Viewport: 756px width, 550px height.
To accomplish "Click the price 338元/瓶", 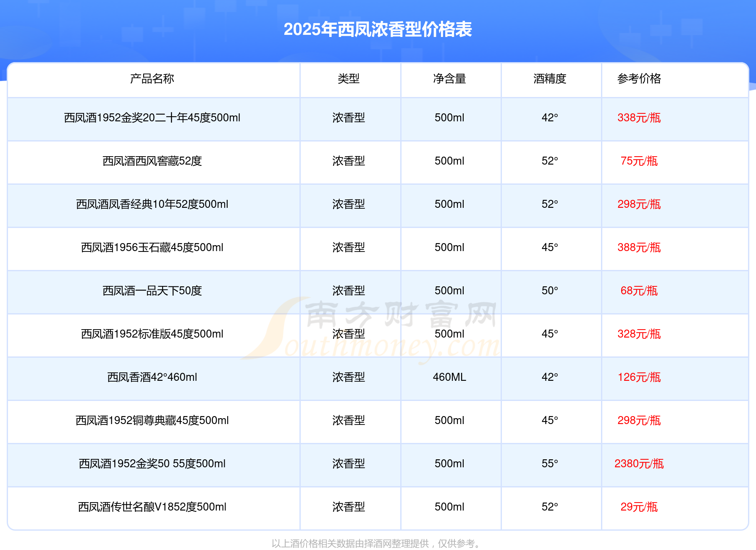I will (x=639, y=118).
